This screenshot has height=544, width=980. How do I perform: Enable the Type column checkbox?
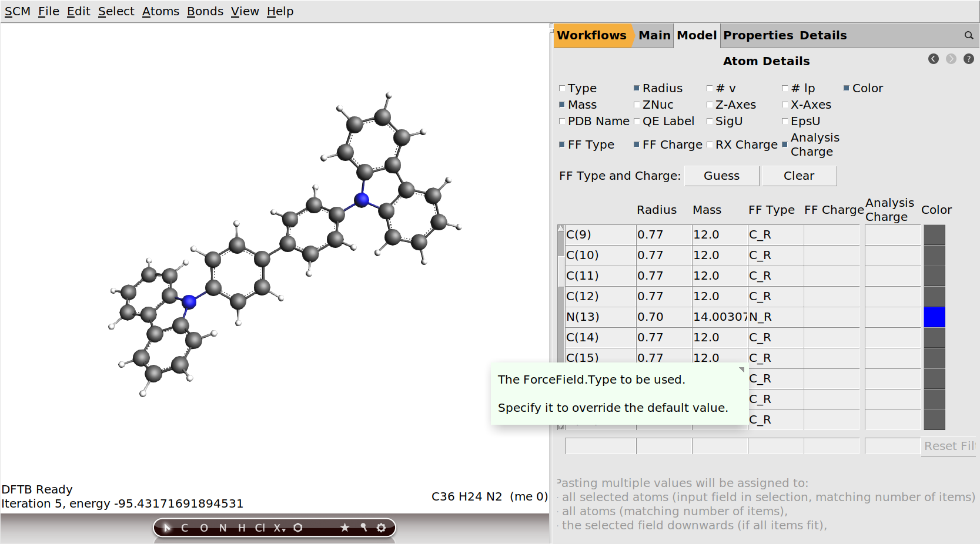click(562, 88)
